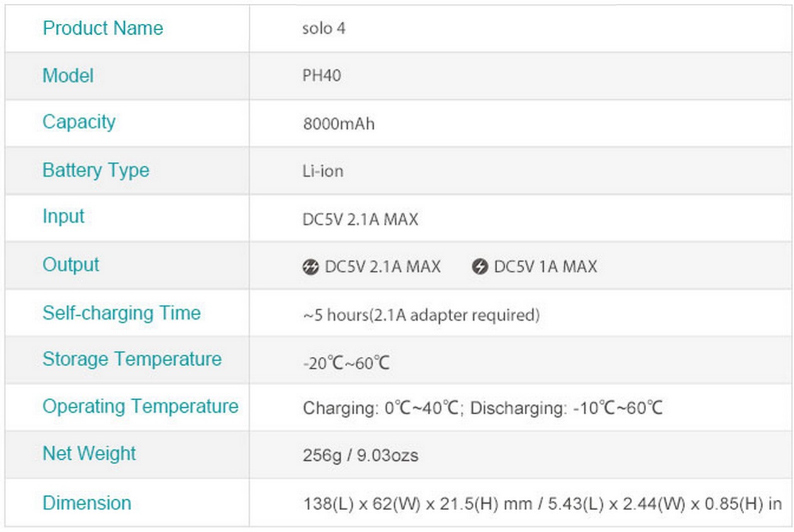This screenshot has height=532, width=794.
Task: Click the lightning icon before DC5V 1A MAX
Action: tap(480, 267)
